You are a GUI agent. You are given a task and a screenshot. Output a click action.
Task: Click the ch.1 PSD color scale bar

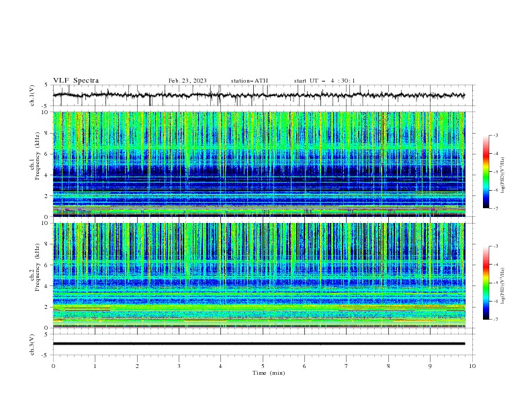click(486, 171)
